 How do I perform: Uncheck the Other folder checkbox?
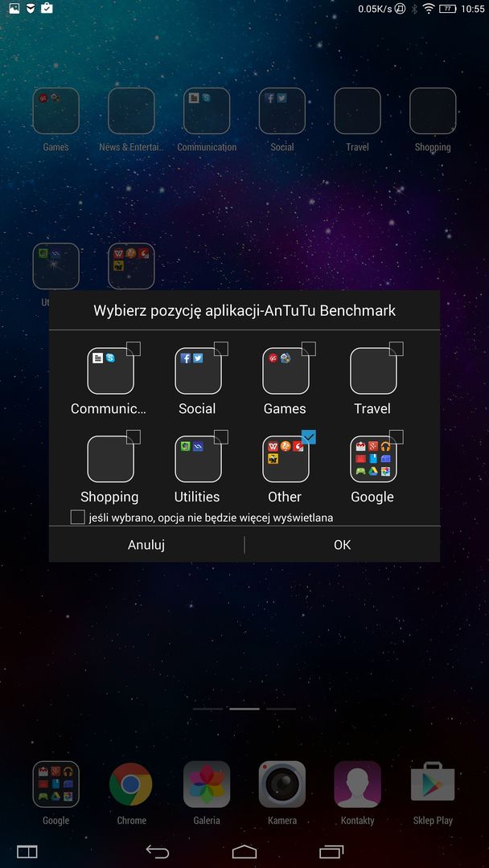(309, 436)
